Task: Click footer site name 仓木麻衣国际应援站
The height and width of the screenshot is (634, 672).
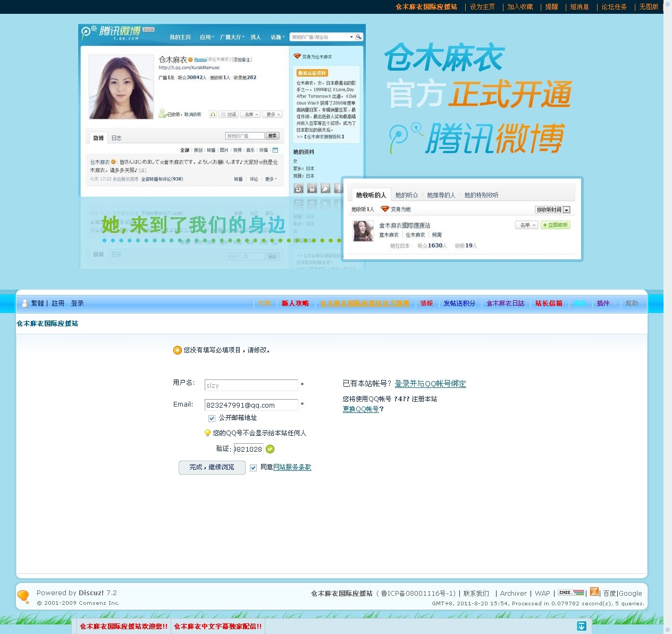Action: pyautogui.click(x=342, y=594)
